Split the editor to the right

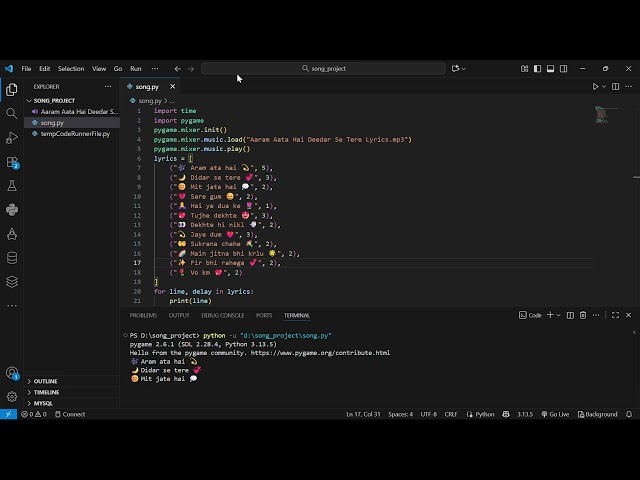[x=616, y=87]
